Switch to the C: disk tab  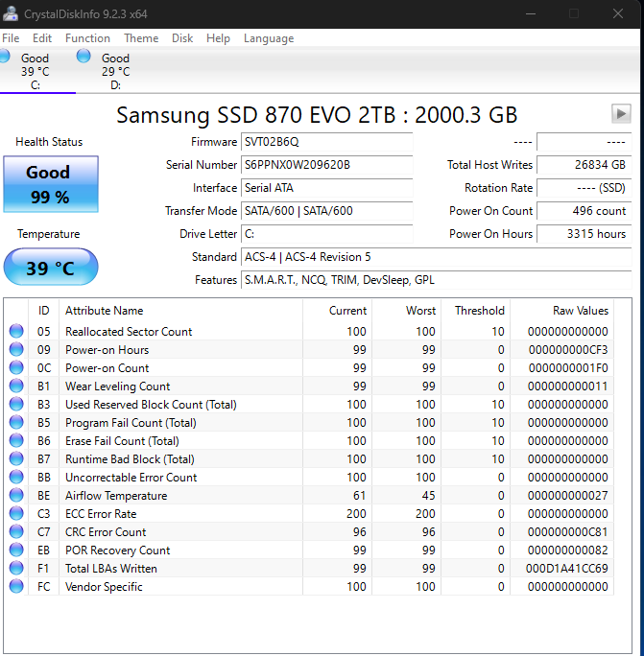tap(36, 71)
